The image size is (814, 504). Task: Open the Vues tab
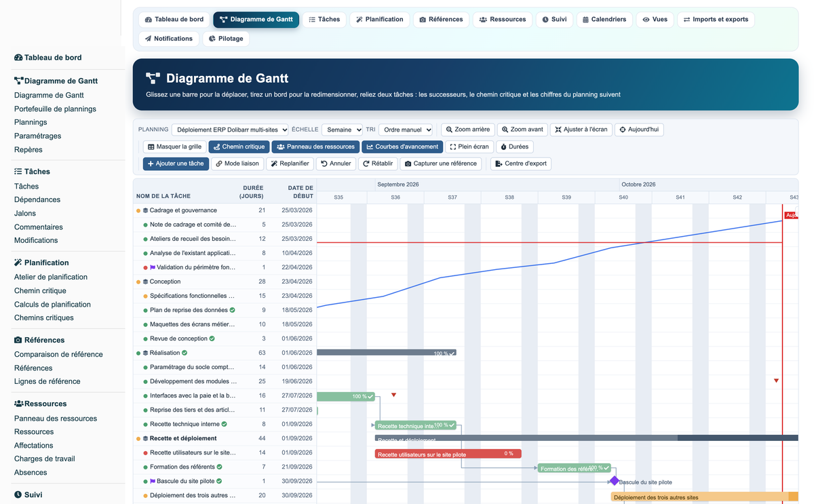(655, 20)
